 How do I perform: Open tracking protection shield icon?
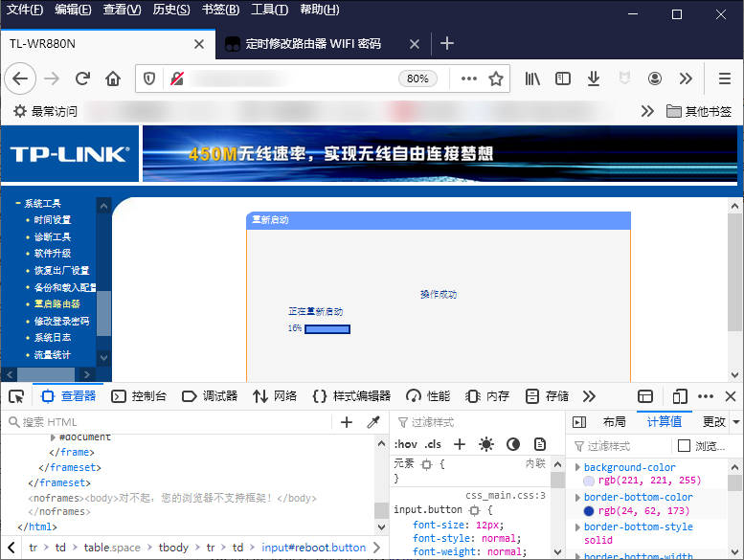(x=149, y=78)
